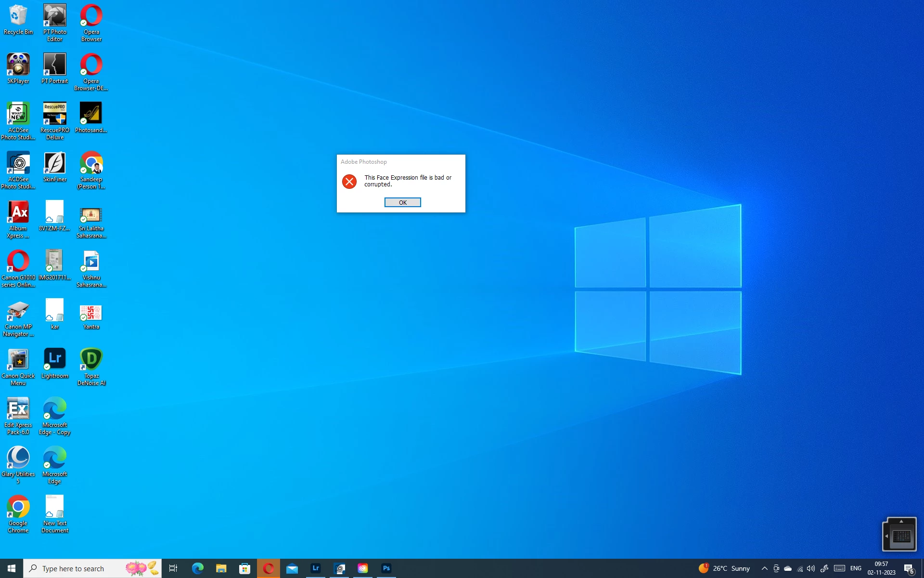The image size is (924, 578).
Task: Open the ENG language switcher
Action: pos(856,568)
